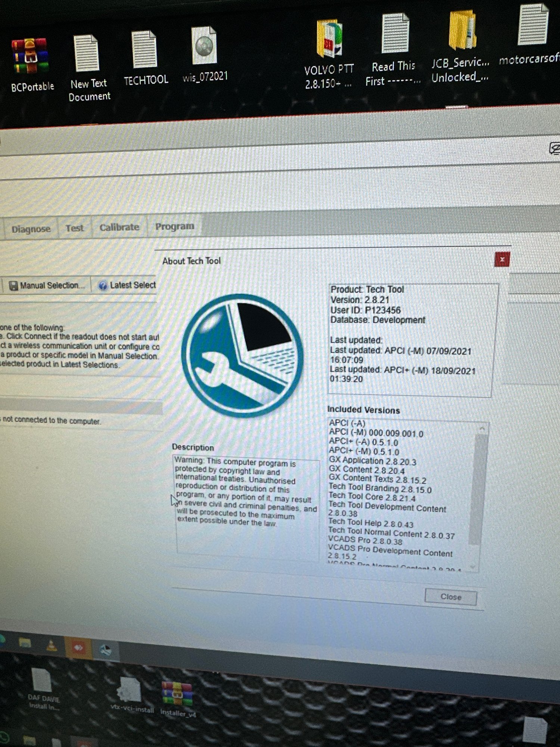Open the Calibrate tab
The image size is (560, 747).
tap(119, 227)
